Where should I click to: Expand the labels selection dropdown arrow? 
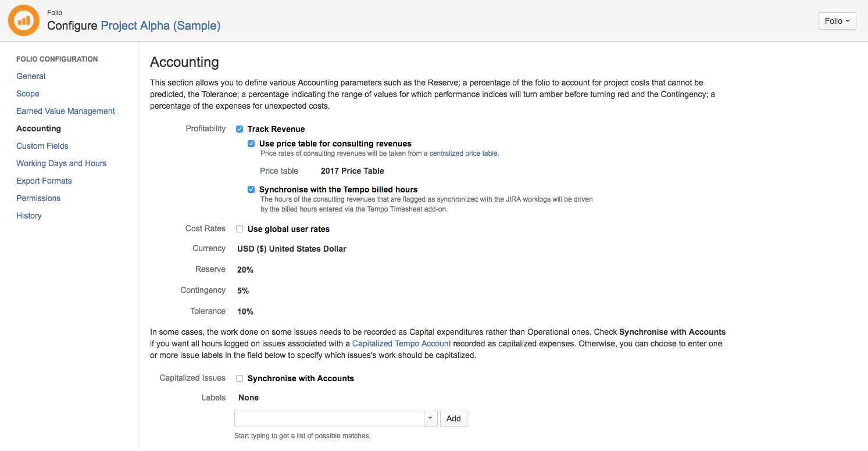(x=430, y=418)
